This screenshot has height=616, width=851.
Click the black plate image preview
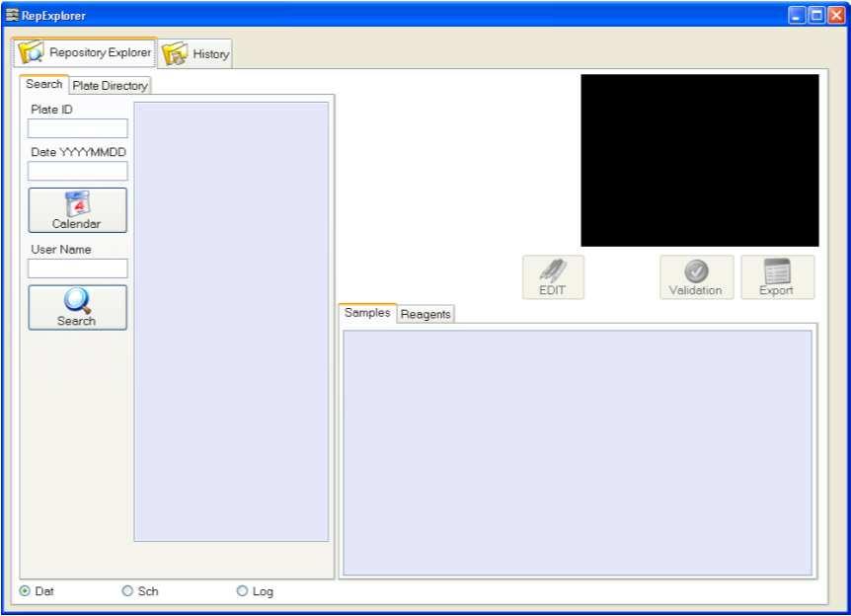[x=700, y=161]
